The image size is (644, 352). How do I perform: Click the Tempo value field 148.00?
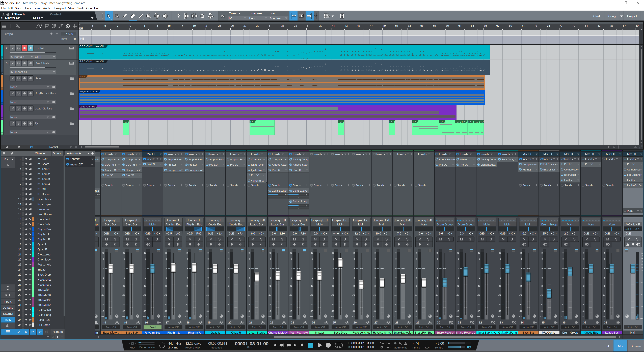pyautogui.click(x=68, y=34)
